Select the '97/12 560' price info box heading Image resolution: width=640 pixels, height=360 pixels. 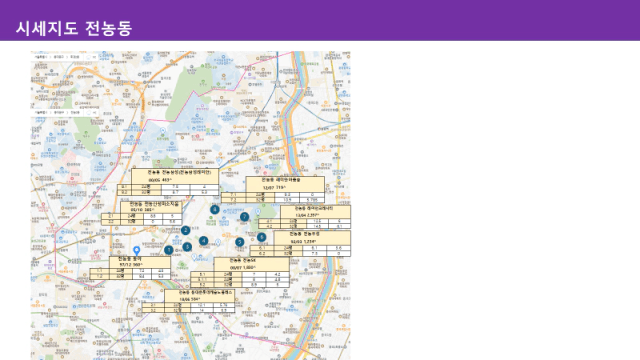(x=140, y=262)
